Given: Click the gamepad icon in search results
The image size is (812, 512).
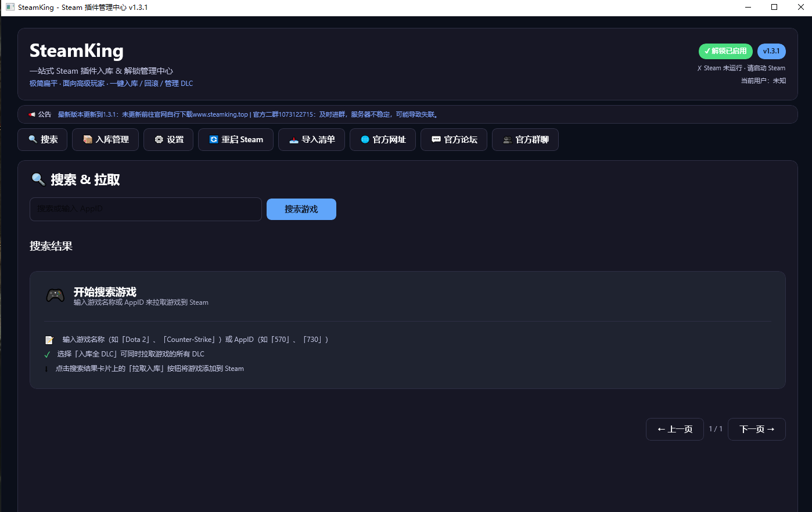Looking at the screenshot, I should (55, 295).
